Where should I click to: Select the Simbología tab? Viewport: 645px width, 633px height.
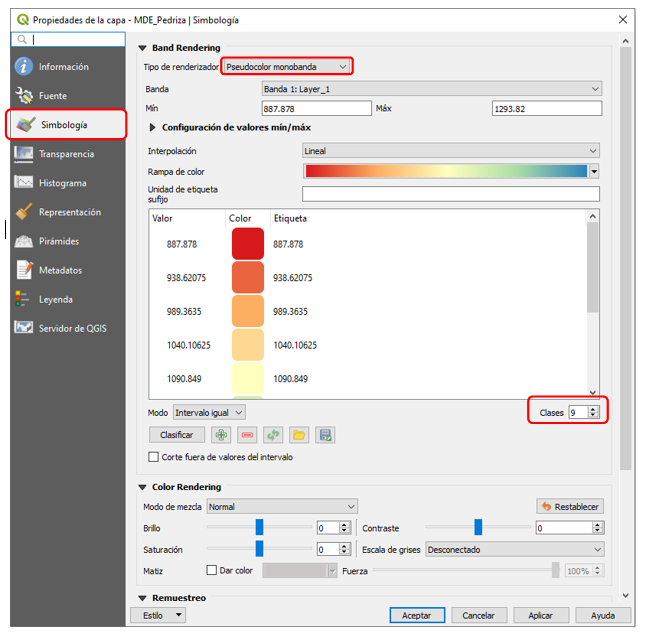(64, 125)
